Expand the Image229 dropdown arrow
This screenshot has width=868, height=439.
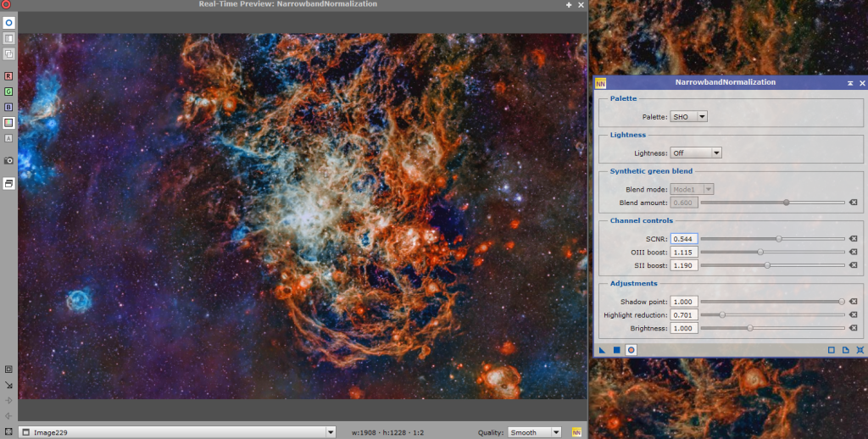(331, 432)
